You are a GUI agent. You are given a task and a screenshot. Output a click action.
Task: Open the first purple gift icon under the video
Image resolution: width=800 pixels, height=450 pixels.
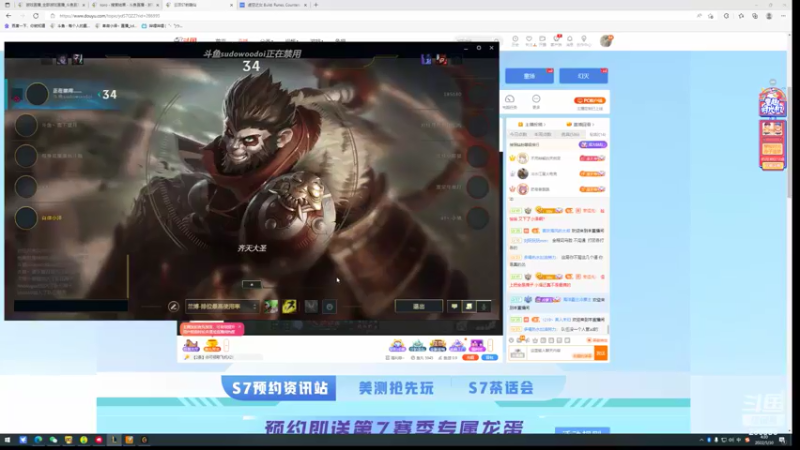tap(191, 345)
